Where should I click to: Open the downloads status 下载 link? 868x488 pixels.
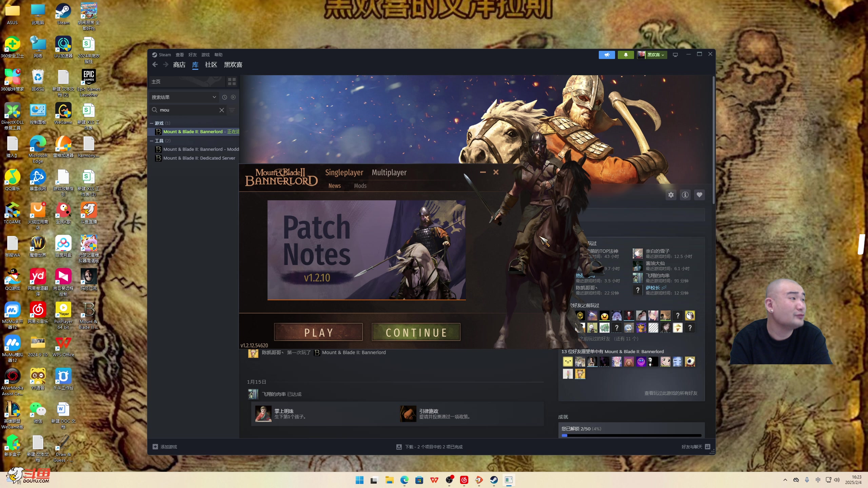(x=430, y=447)
